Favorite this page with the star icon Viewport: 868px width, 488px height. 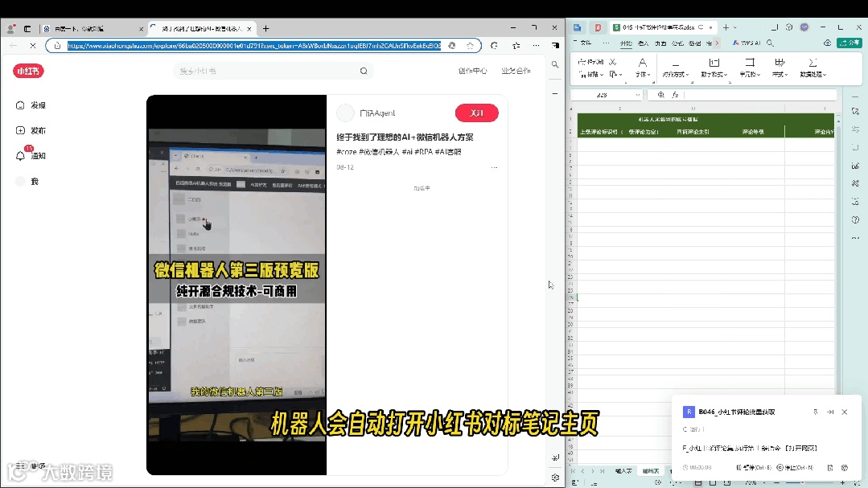point(470,45)
